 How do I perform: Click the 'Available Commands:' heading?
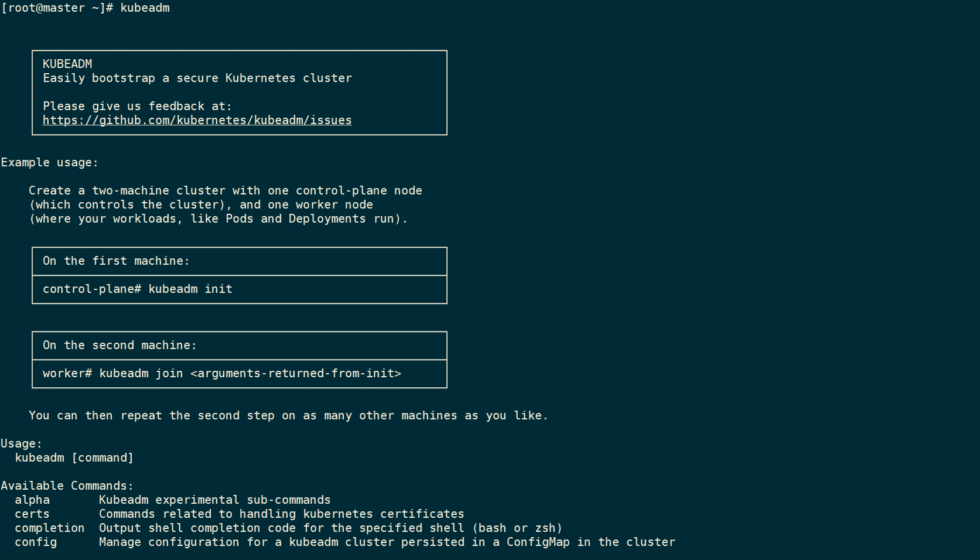pyautogui.click(x=67, y=486)
